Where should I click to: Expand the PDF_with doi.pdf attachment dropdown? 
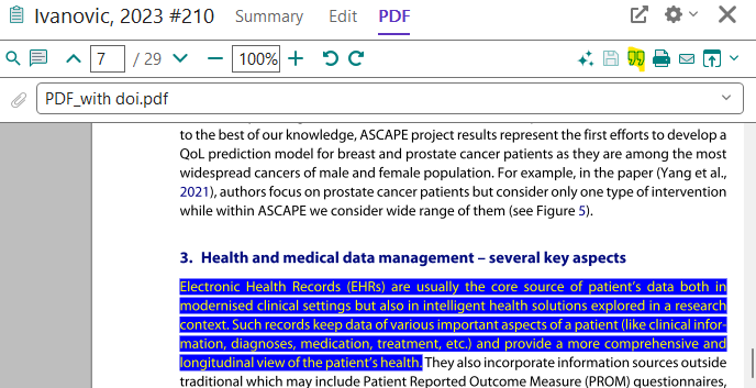(x=726, y=98)
